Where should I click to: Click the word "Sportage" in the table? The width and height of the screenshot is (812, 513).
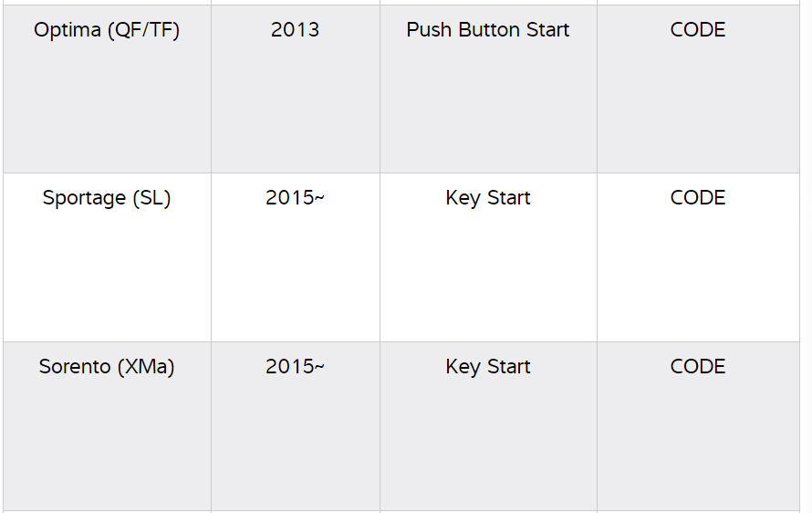(84, 198)
